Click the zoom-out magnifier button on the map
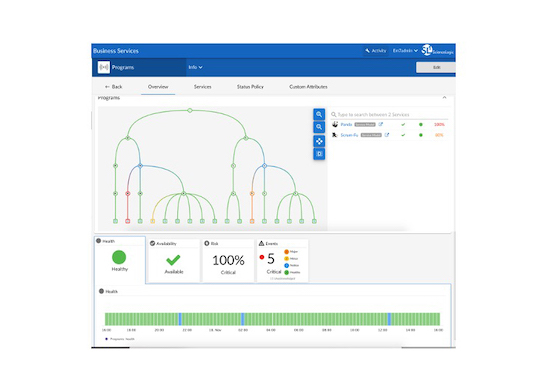 (x=319, y=127)
